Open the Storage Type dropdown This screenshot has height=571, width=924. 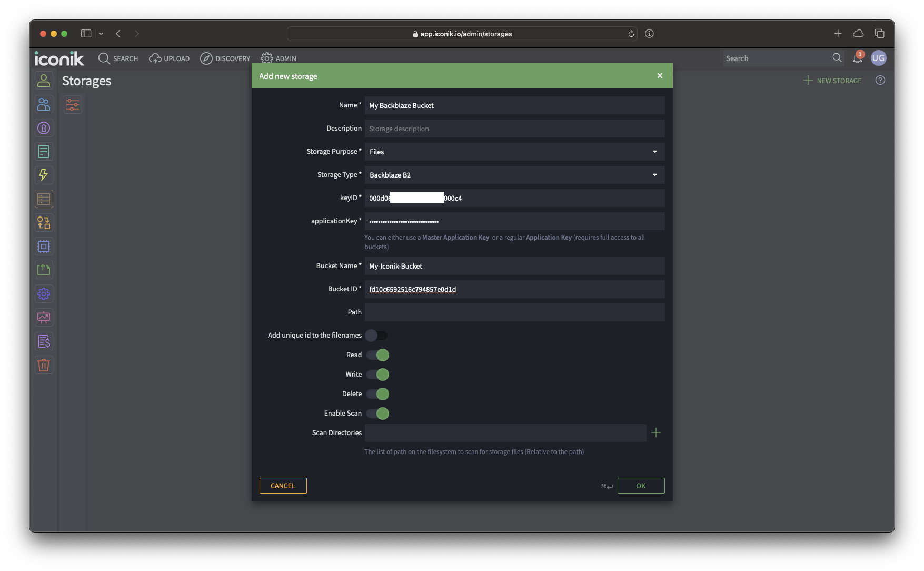coord(514,175)
